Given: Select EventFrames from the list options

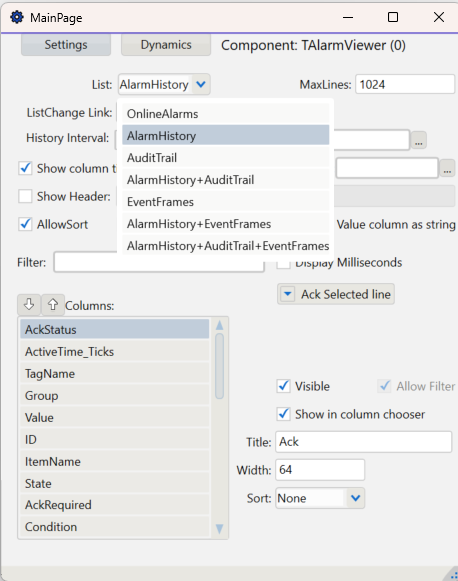Looking at the screenshot, I should (x=226, y=202).
